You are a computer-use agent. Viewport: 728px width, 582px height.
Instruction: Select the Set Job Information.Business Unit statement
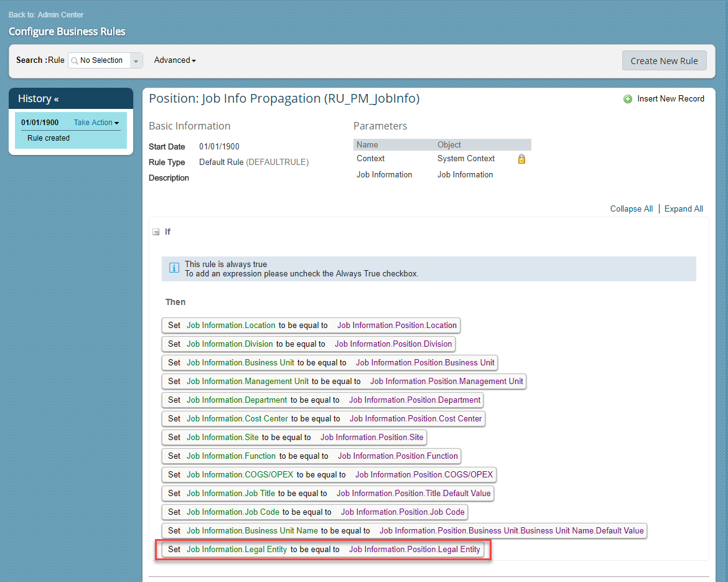point(330,363)
